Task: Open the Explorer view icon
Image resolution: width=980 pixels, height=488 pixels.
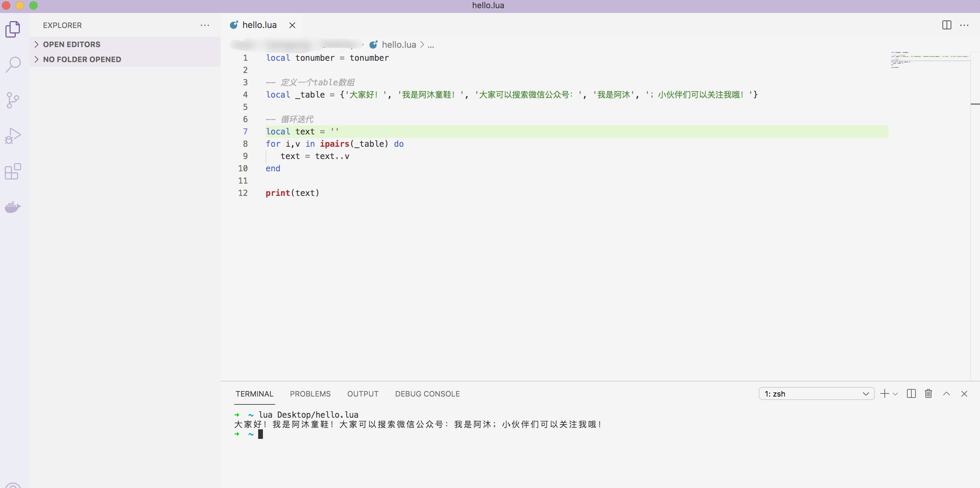Action: [13, 29]
